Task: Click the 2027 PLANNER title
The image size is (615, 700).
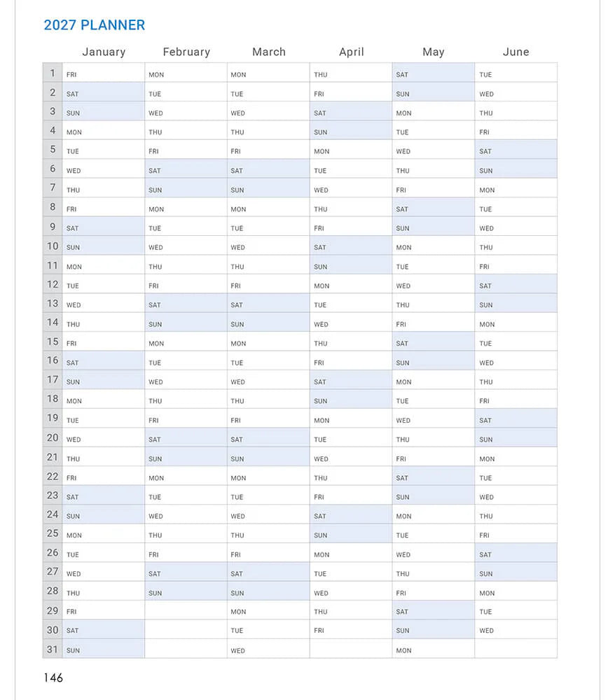Action: click(94, 25)
